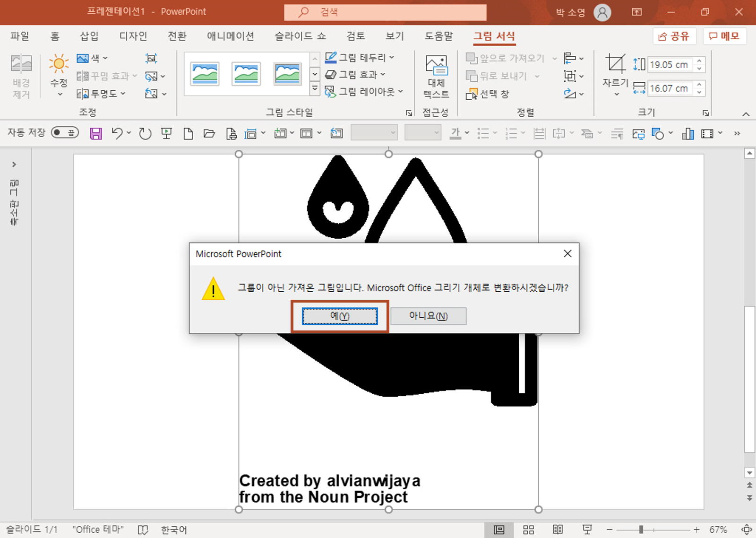
Task: Click the start slideshow from beginning icon
Action: (x=166, y=134)
